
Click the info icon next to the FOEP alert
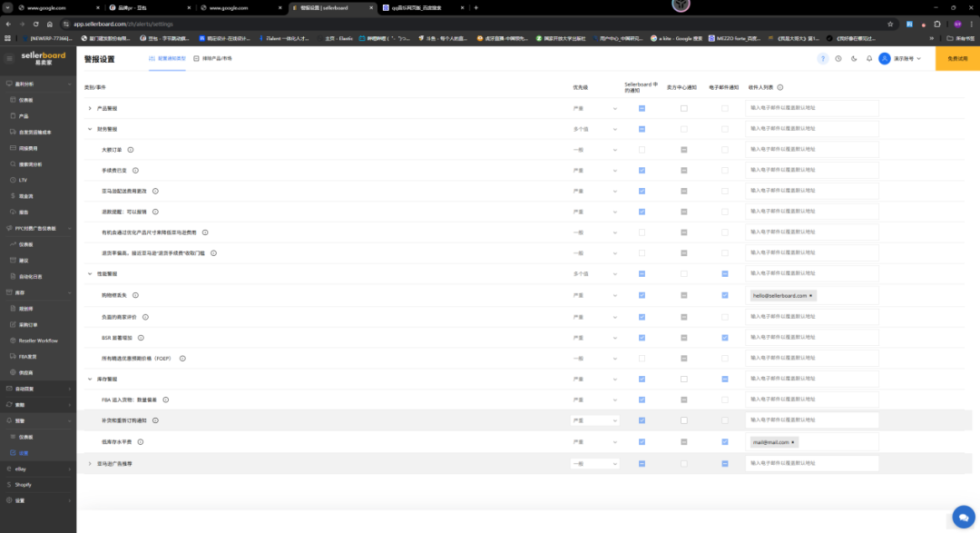click(182, 359)
